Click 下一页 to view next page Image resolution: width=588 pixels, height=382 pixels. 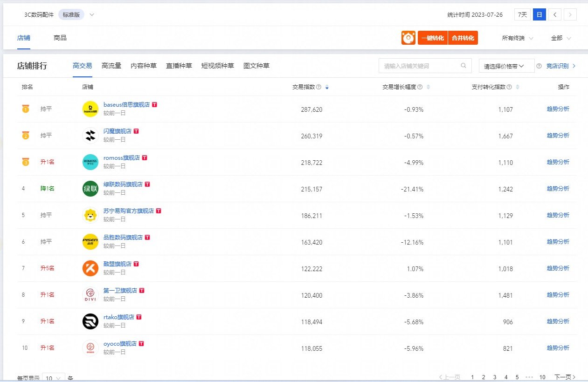565,377
